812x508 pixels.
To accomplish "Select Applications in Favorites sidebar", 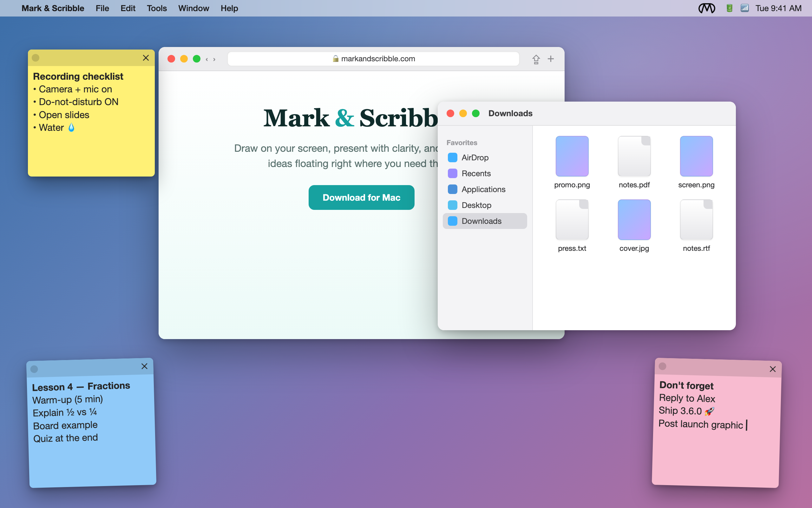I will (485, 189).
